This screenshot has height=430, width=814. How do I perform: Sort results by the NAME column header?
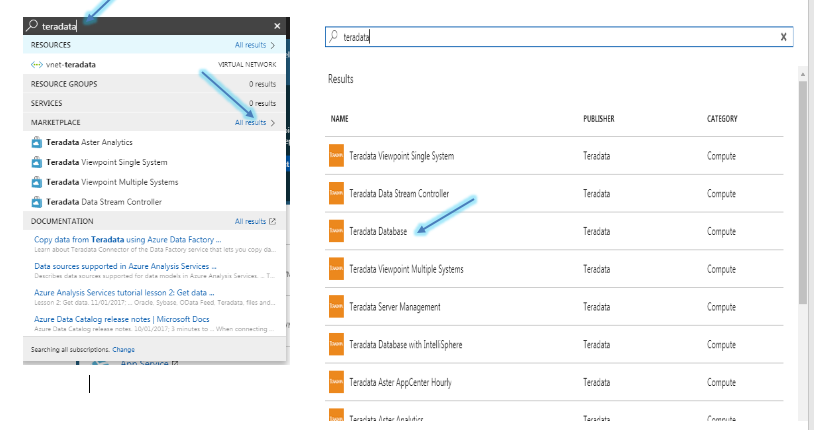340,119
